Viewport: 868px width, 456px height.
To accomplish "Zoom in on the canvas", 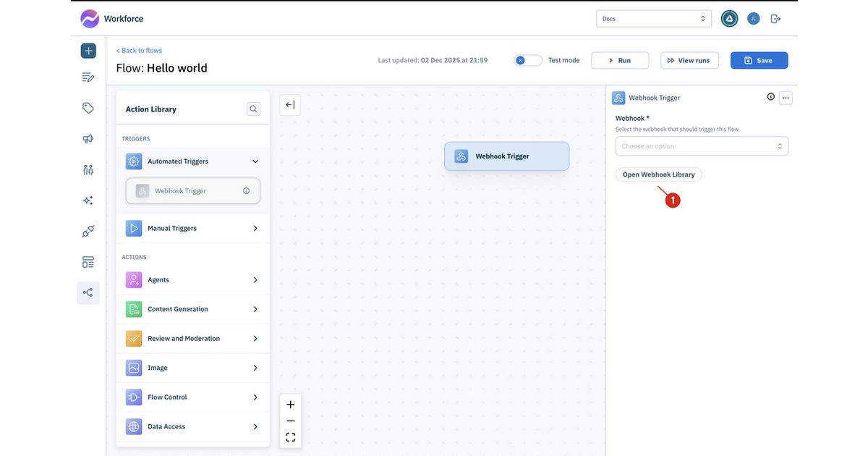I will click(x=291, y=405).
